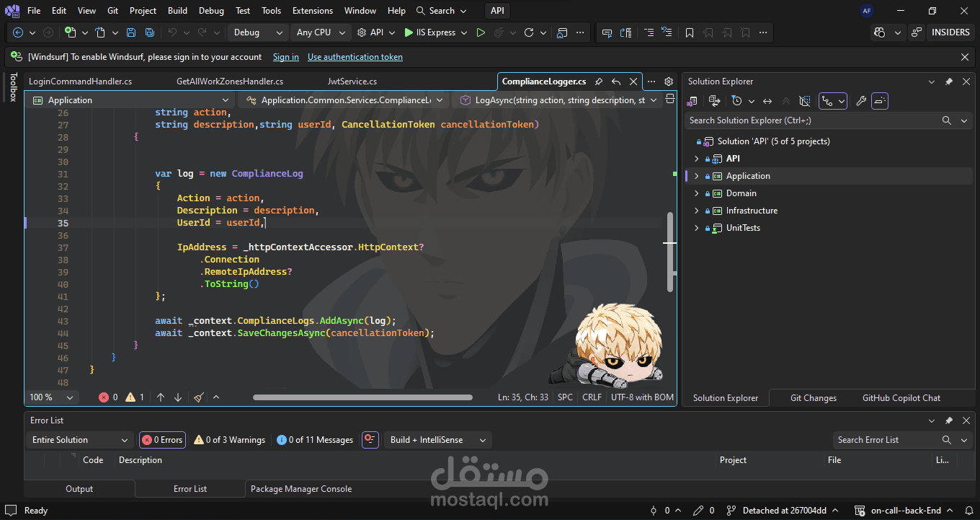Open the API startup project dropdown
The width and height of the screenshot is (980, 520).
377,32
